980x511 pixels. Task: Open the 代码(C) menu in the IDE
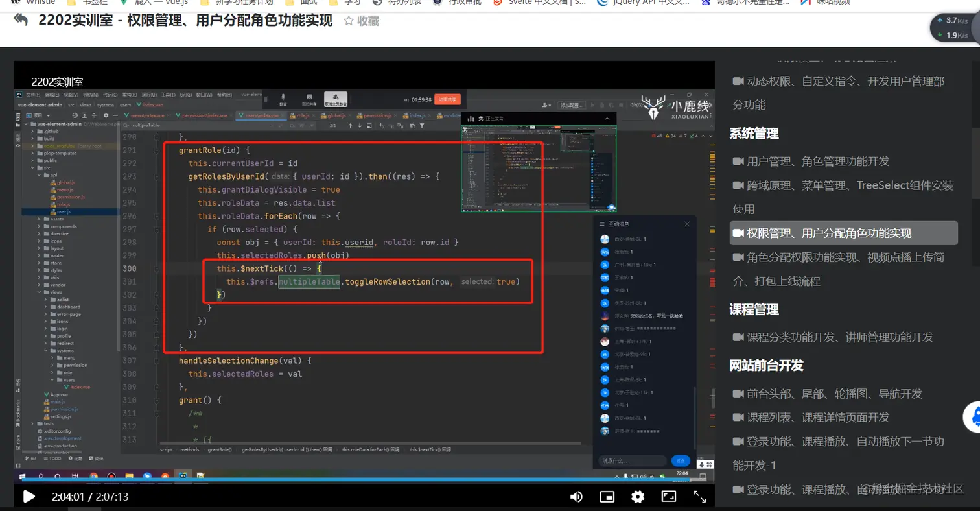(x=111, y=95)
